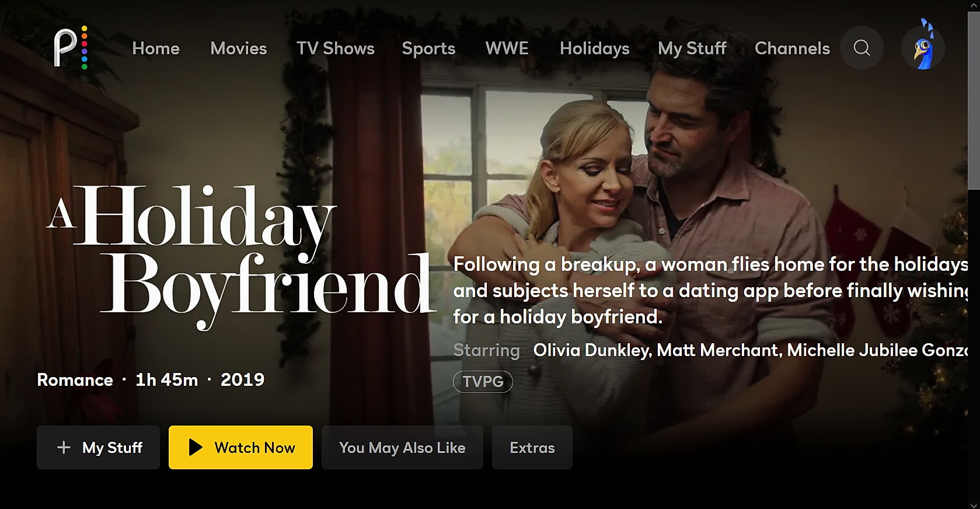Open My Stuff in top navigation
980x509 pixels.
(692, 49)
